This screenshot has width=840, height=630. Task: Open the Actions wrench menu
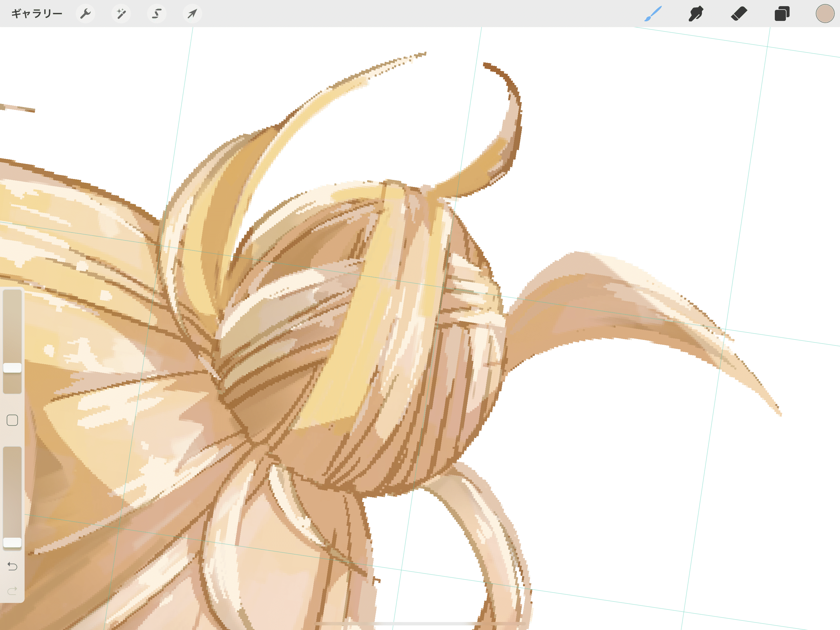coord(85,14)
